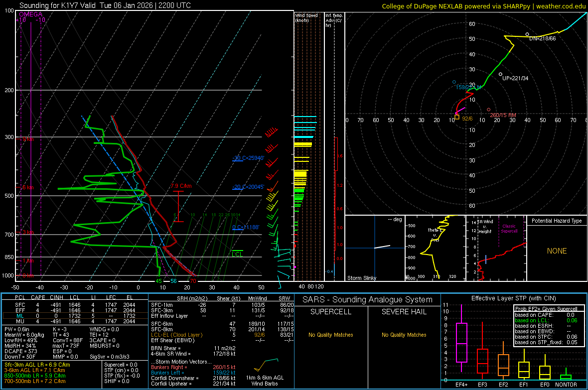Click the UP=221/34 hodograph label
The image size is (588, 390).
point(515,78)
